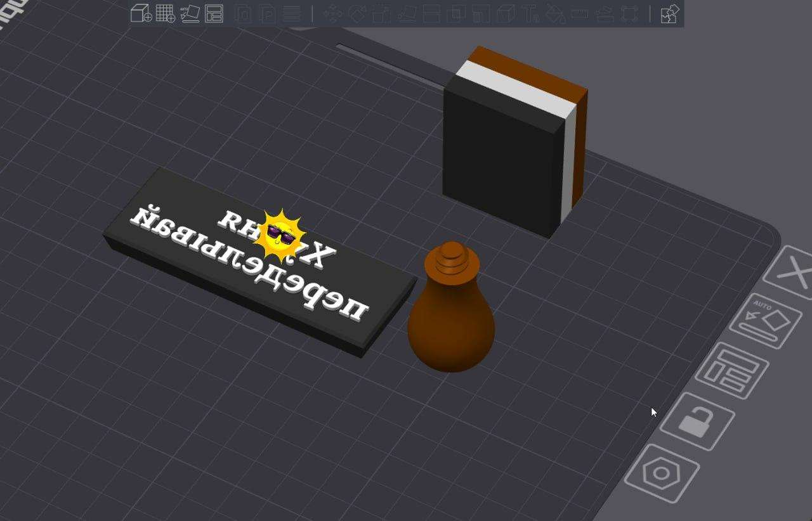The image size is (812, 521).
Task: Arrange objects on this plate
Action: (731, 371)
